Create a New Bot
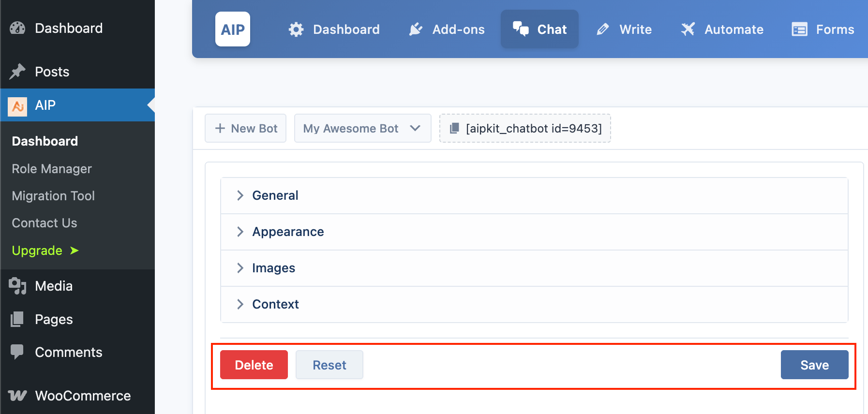This screenshot has width=868, height=414. 246,128
